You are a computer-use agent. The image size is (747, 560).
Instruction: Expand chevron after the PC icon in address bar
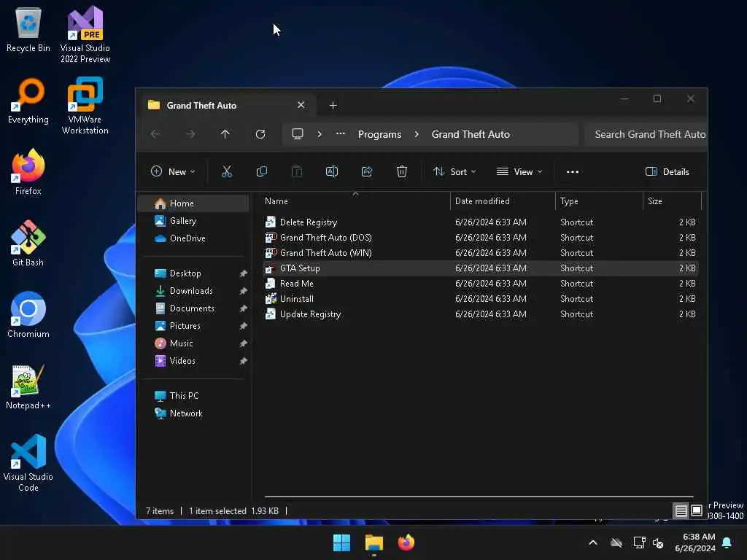point(320,134)
